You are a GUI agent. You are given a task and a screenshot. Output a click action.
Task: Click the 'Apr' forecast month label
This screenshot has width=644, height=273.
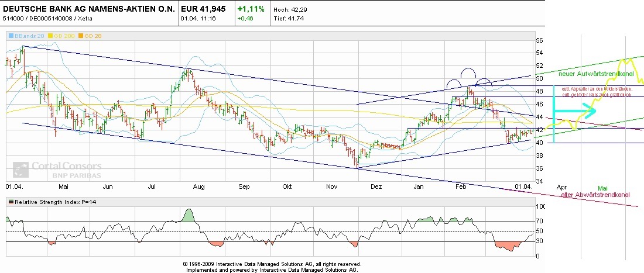tap(561, 187)
